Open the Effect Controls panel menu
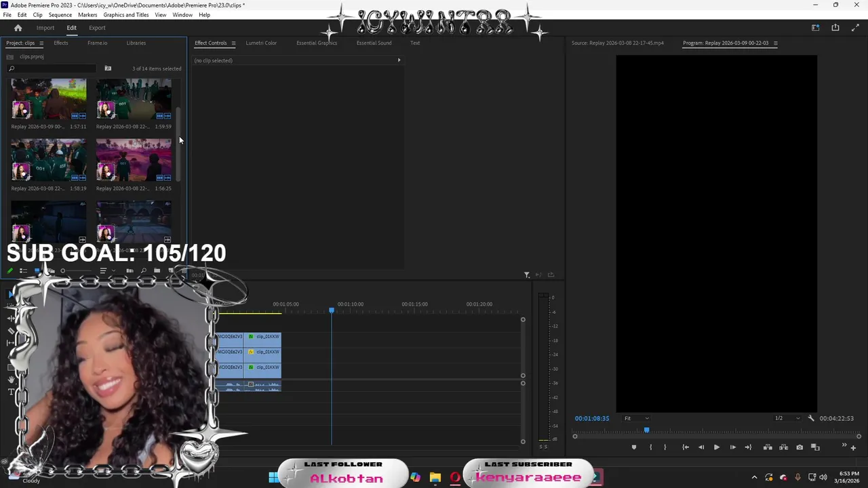Image resolution: width=868 pixels, height=488 pixels. click(233, 43)
